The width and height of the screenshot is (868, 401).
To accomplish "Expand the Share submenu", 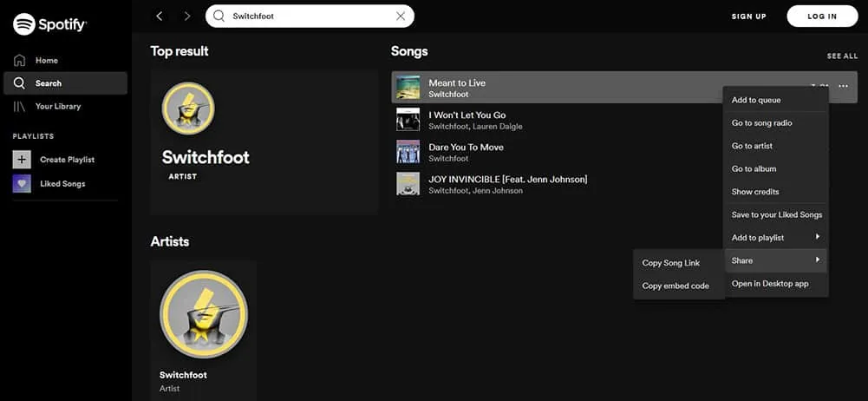I will [x=775, y=260].
